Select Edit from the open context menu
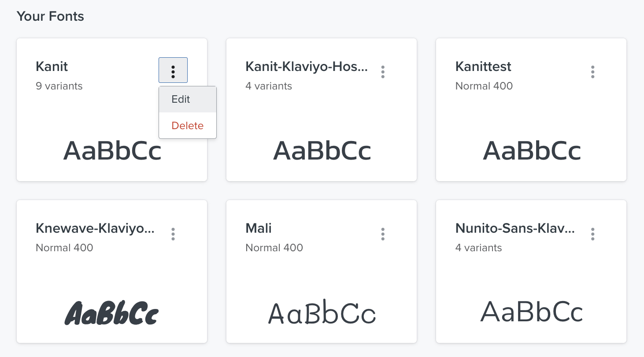This screenshot has width=644, height=357. (181, 99)
